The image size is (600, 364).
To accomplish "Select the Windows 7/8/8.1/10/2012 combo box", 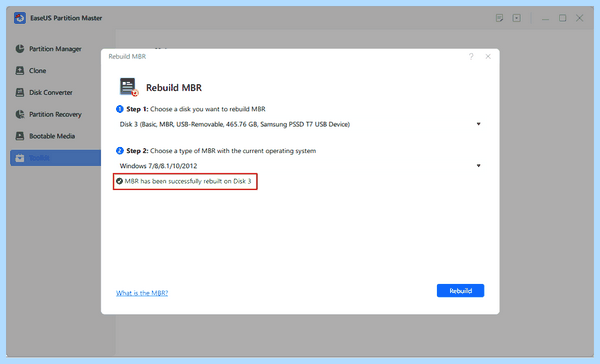I will [300, 166].
